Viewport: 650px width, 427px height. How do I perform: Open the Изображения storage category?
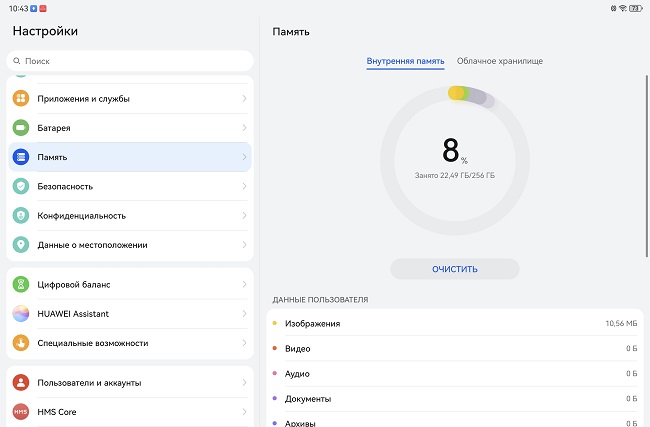pos(455,323)
